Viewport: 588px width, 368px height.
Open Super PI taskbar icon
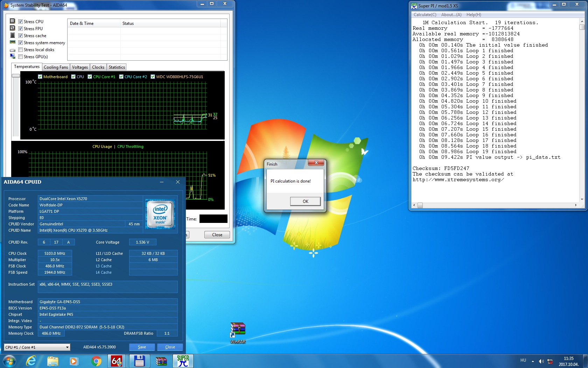[183, 361]
